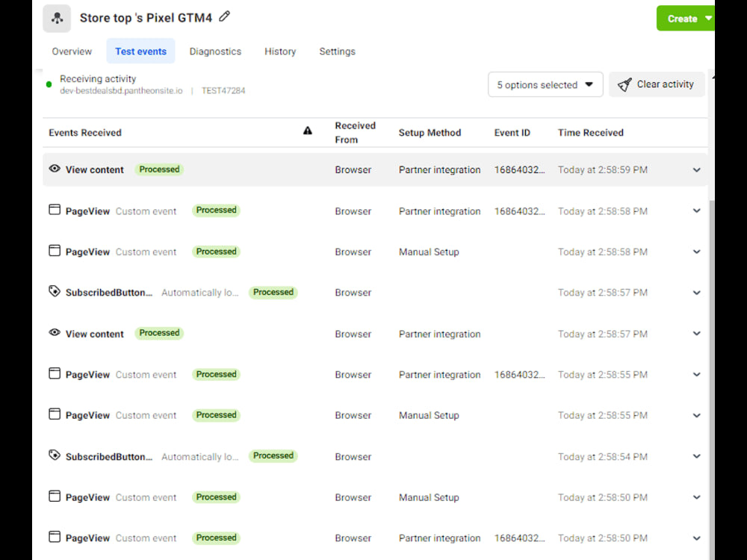Click eye icon of 2:58:57 View content
The height and width of the screenshot is (560, 747).
click(x=55, y=332)
